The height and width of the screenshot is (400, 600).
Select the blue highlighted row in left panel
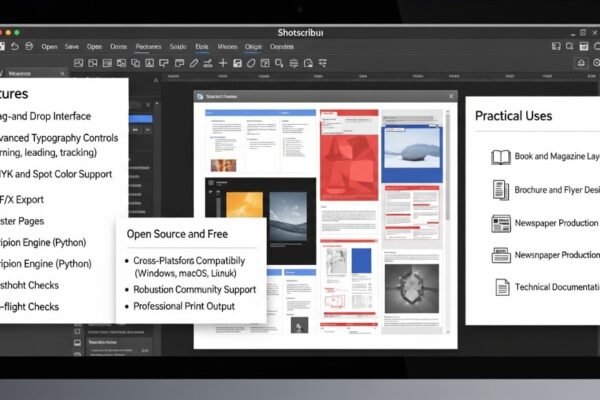click(x=140, y=119)
